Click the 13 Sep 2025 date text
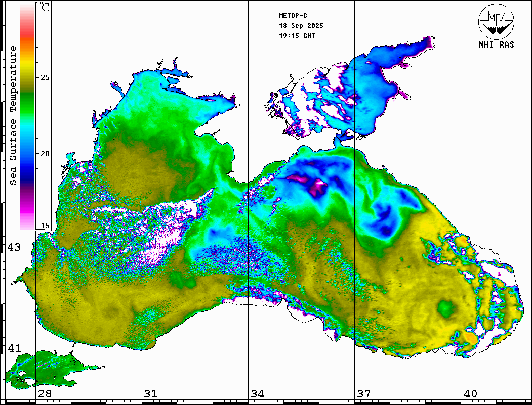This screenshot has height=405, width=532. point(301,26)
